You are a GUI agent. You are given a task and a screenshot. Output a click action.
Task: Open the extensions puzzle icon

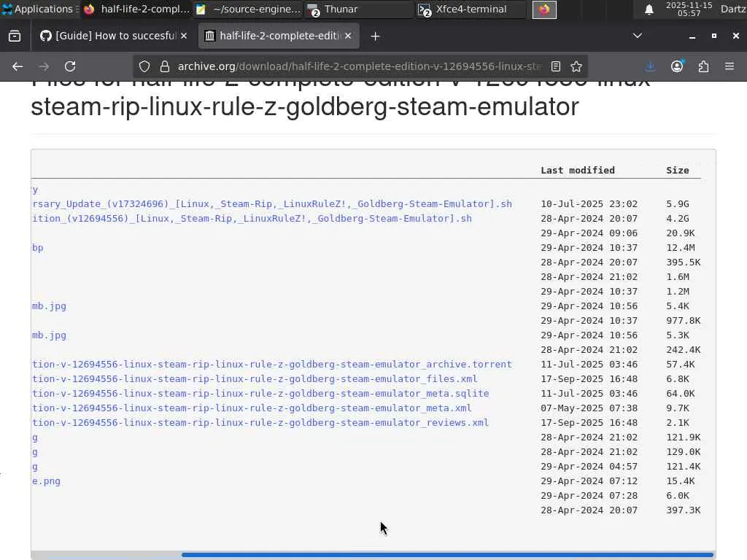point(704,66)
